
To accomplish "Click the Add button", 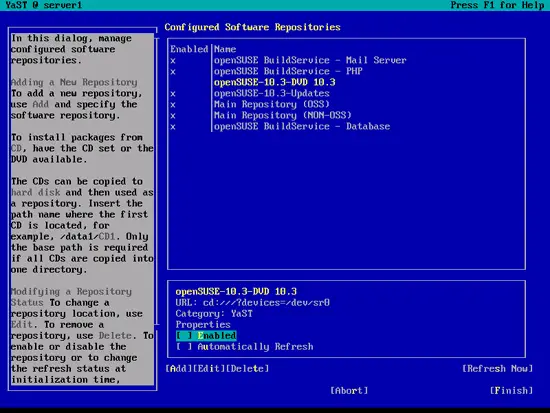I will (179, 369).
